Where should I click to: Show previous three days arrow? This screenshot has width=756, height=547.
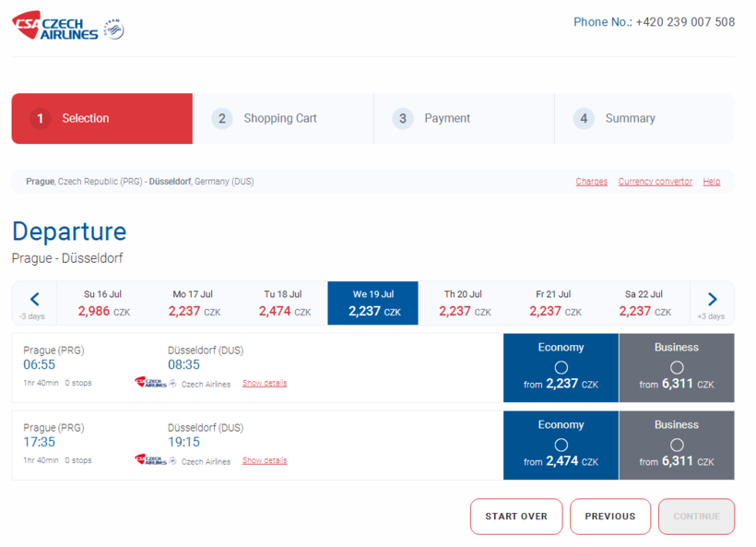coord(34,299)
